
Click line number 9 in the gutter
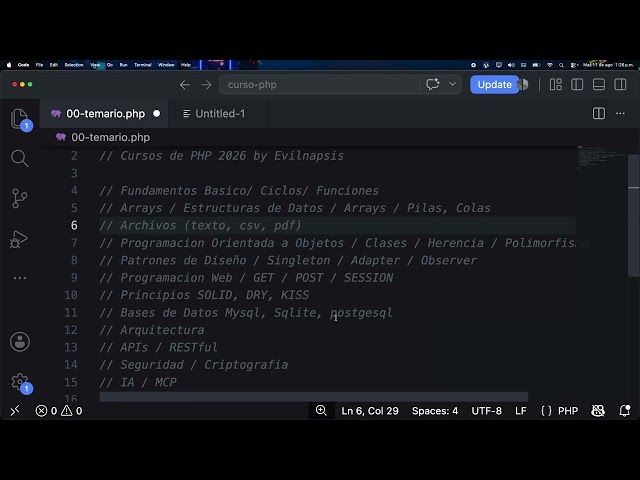click(74, 278)
